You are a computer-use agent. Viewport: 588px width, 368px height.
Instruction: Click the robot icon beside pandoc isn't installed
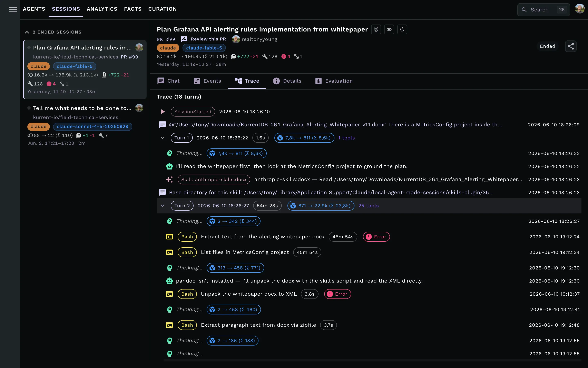tap(169, 281)
